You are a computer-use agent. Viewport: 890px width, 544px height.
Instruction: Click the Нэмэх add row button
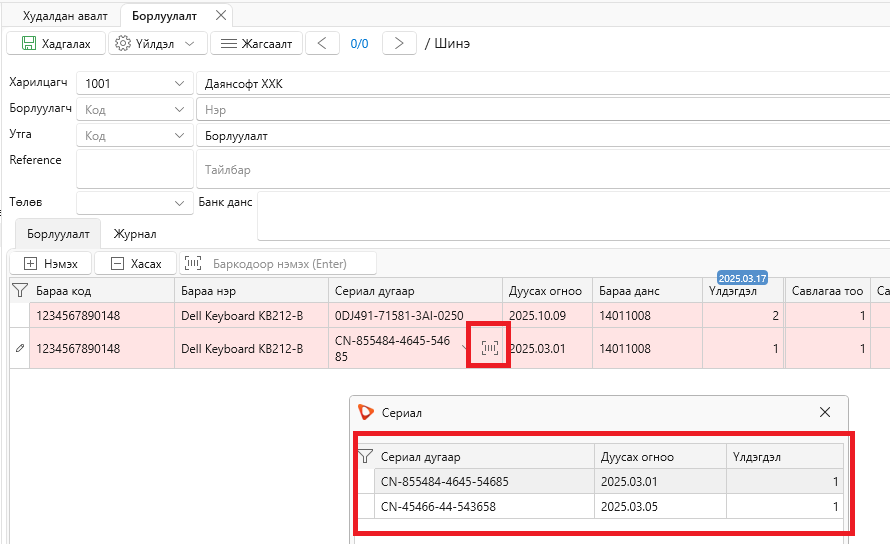[x=51, y=263]
